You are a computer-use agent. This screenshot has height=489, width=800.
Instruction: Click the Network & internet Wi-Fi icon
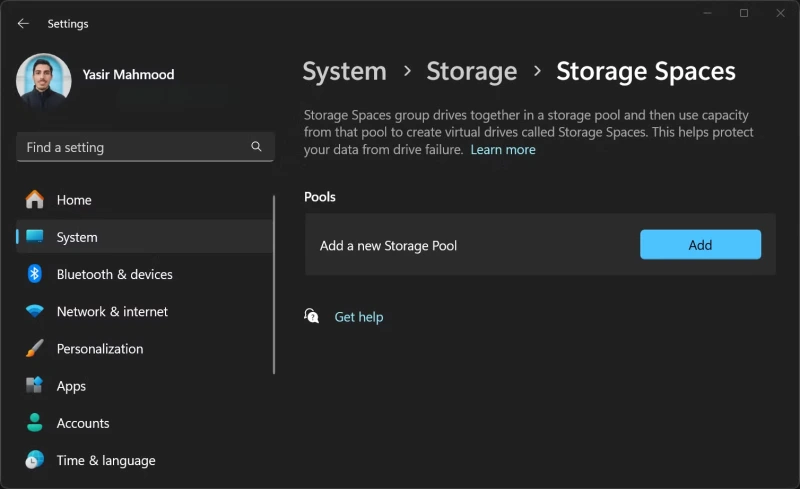[35, 311]
